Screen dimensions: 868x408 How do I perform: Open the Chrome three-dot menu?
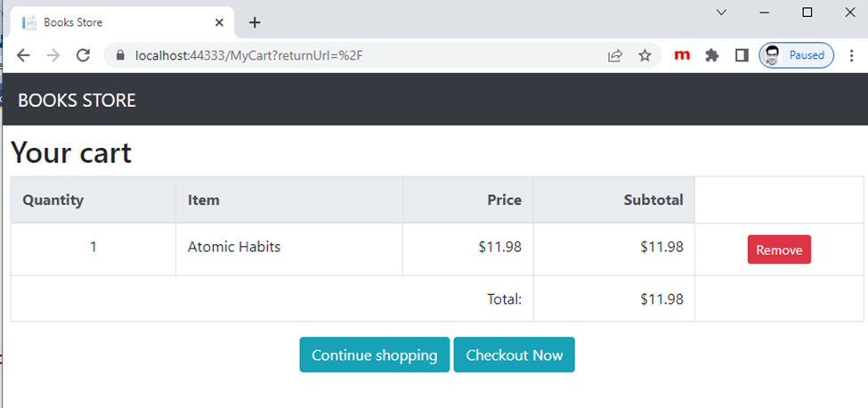[x=852, y=55]
